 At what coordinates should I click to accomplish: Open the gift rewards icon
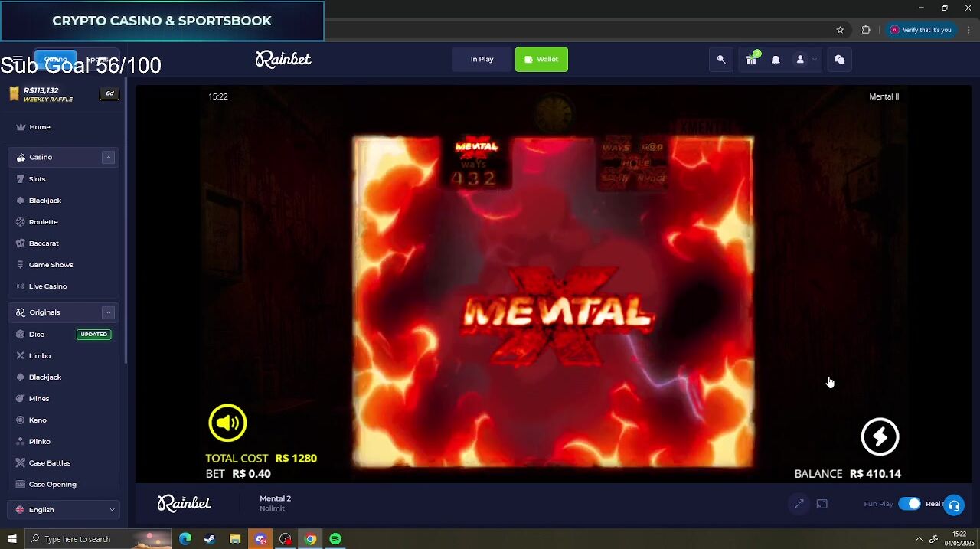751,60
